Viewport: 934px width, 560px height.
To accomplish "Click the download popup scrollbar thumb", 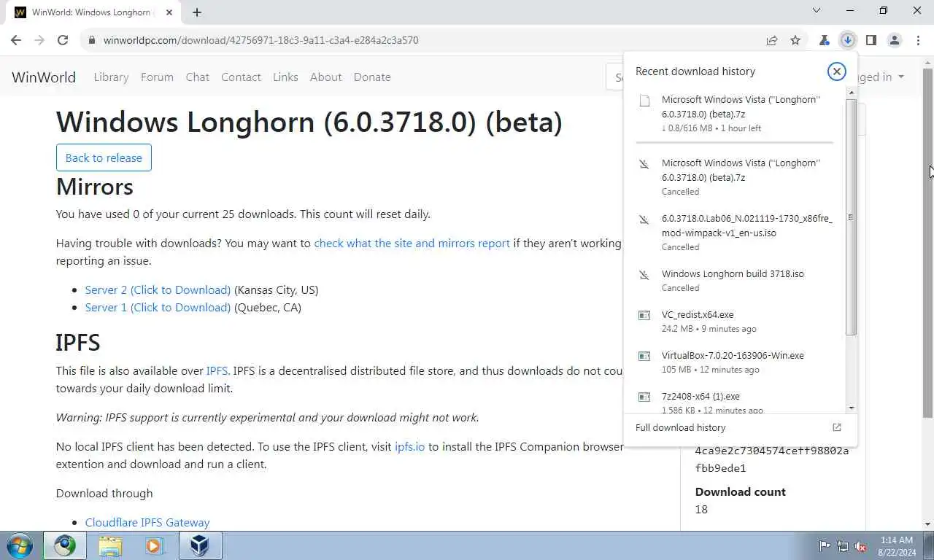I will [851, 217].
